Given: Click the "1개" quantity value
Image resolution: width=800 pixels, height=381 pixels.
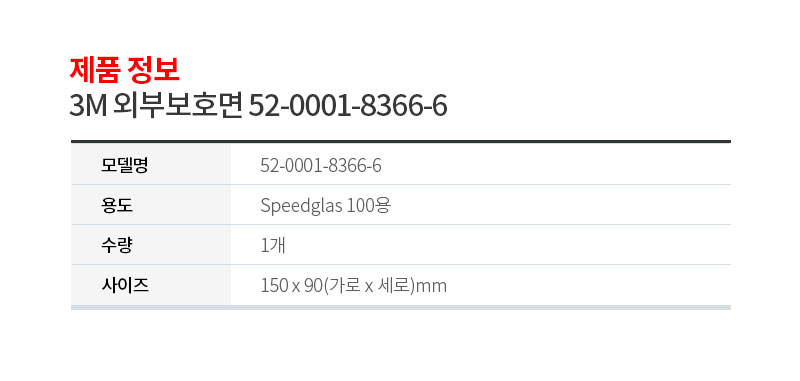Looking at the screenshot, I should 273,245.
